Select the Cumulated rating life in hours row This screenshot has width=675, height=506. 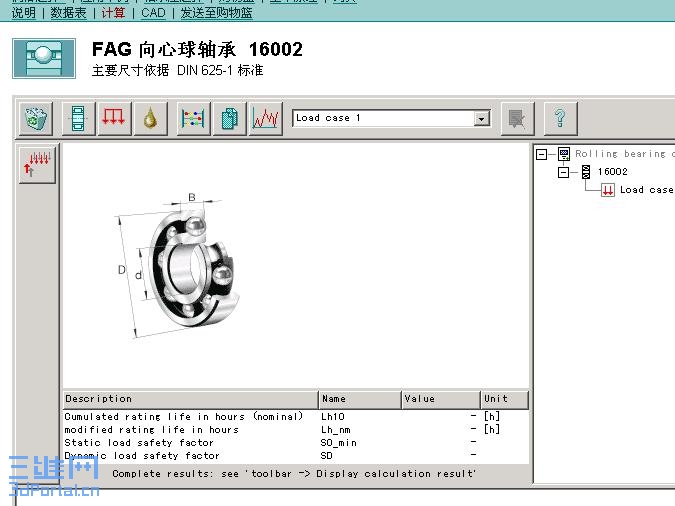pos(296,416)
